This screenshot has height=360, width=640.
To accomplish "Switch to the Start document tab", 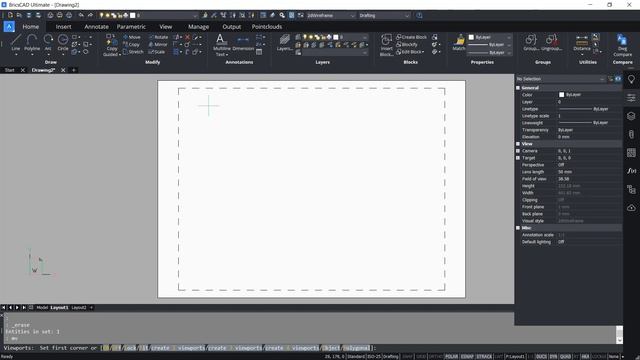I will (9, 70).
